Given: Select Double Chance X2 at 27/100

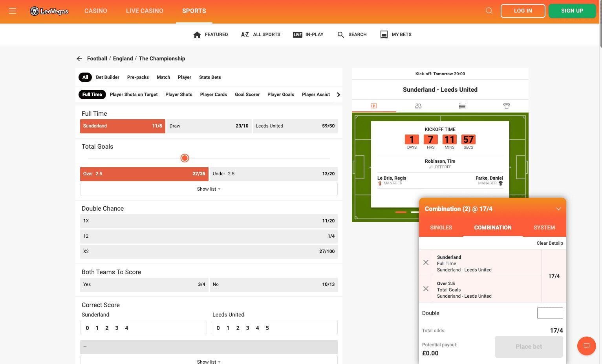Looking at the screenshot, I should pos(209,251).
